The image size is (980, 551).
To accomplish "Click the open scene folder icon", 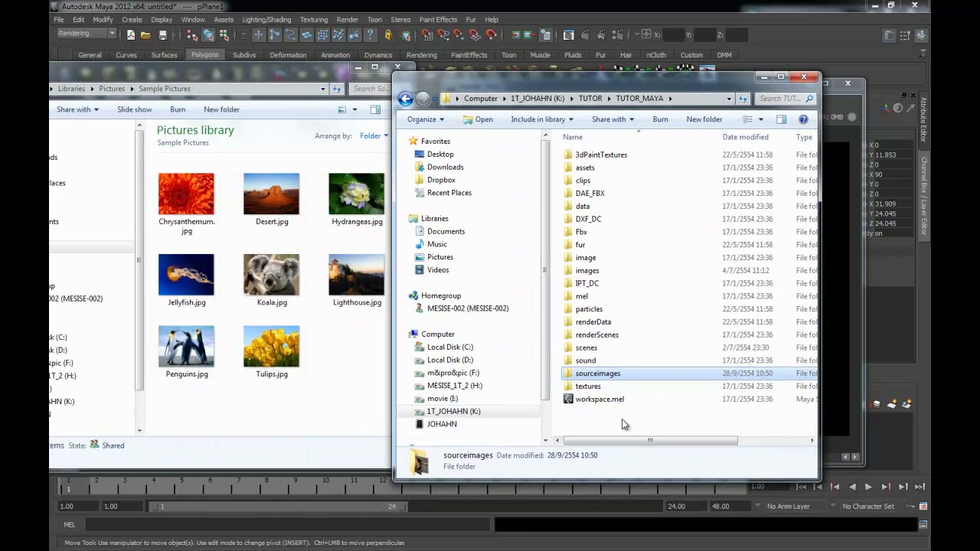I will 145,35.
